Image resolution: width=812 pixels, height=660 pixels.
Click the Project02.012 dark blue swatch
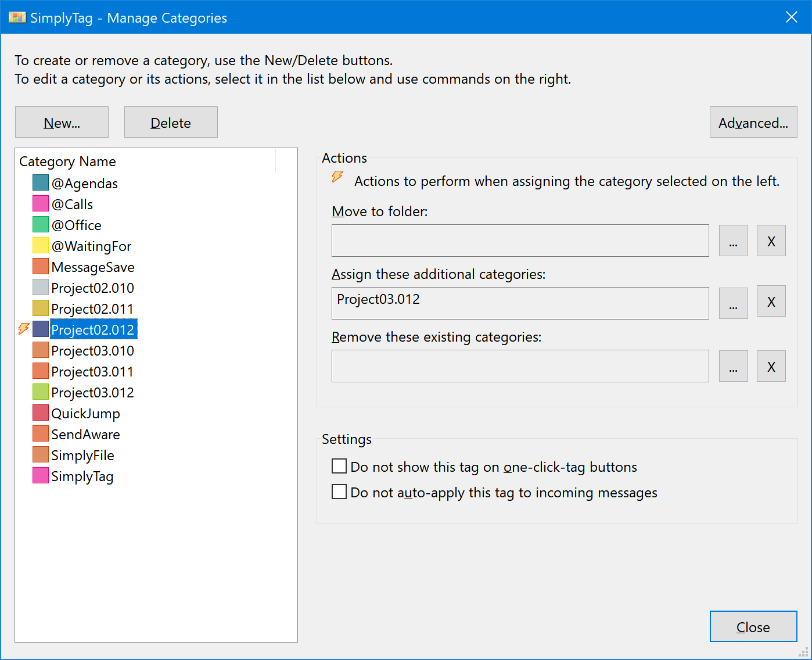click(x=41, y=329)
